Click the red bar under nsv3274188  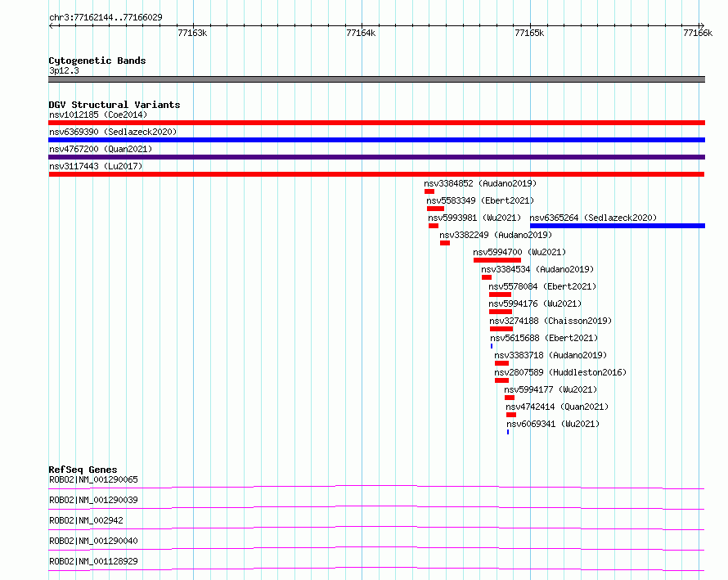(501, 329)
